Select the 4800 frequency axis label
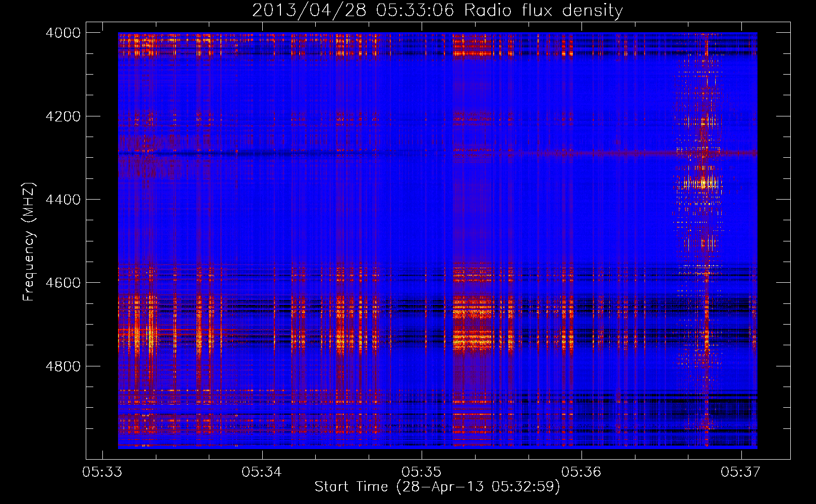This screenshot has height=504, width=816. point(63,366)
